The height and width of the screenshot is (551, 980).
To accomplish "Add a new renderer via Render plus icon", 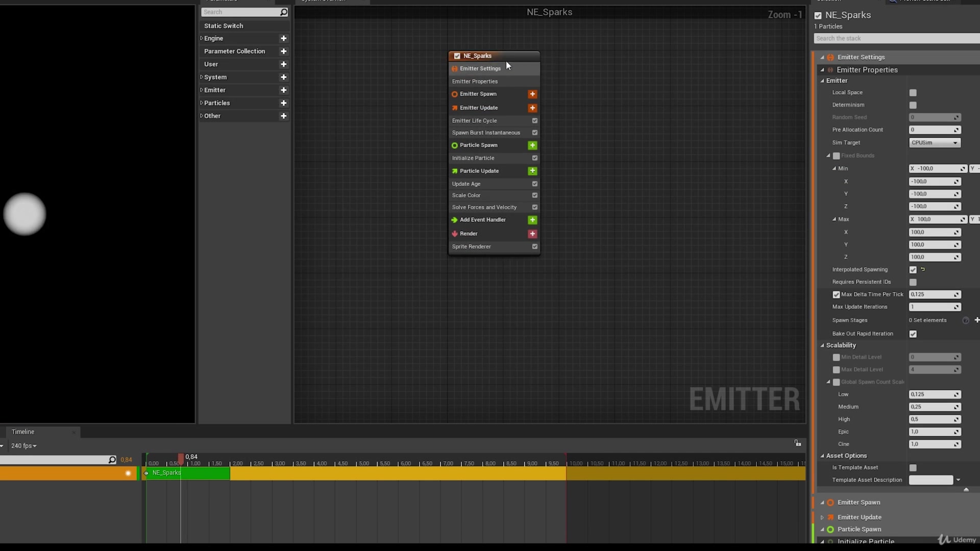I will coord(532,234).
